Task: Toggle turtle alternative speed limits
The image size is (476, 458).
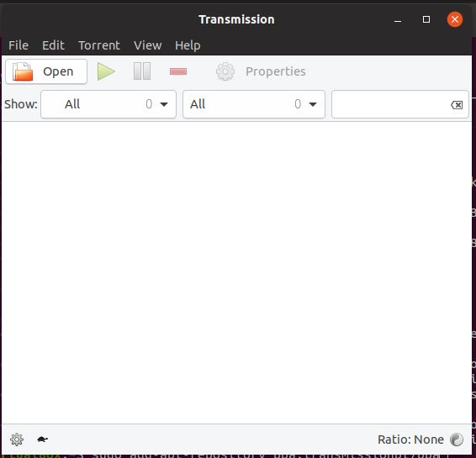Action: [42, 440]
